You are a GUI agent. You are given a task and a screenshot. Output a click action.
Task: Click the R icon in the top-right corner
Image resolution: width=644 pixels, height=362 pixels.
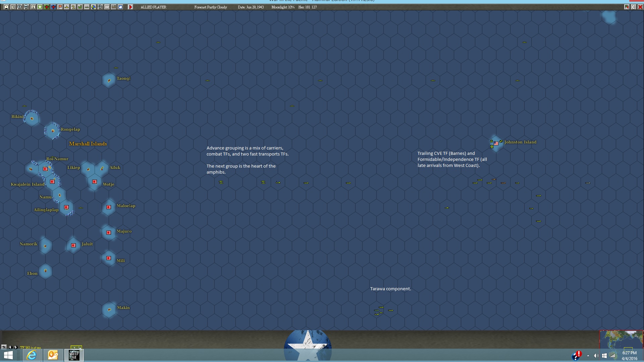click(627, 7)
